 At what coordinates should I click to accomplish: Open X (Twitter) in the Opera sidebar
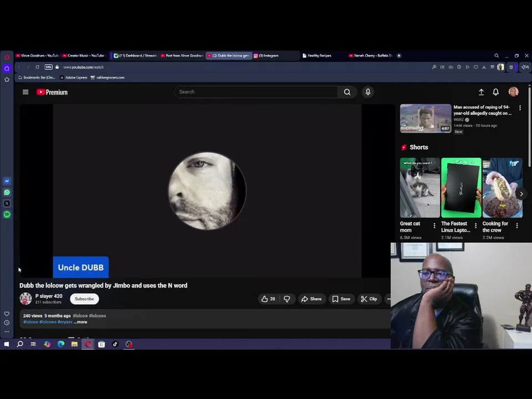(7, 203)
